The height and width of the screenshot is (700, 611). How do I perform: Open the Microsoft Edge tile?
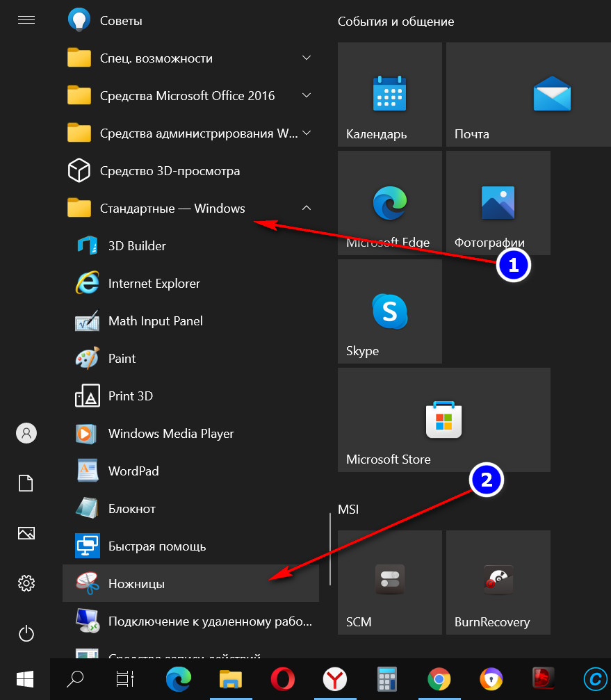pyautogui.click(x=390, y=203)
